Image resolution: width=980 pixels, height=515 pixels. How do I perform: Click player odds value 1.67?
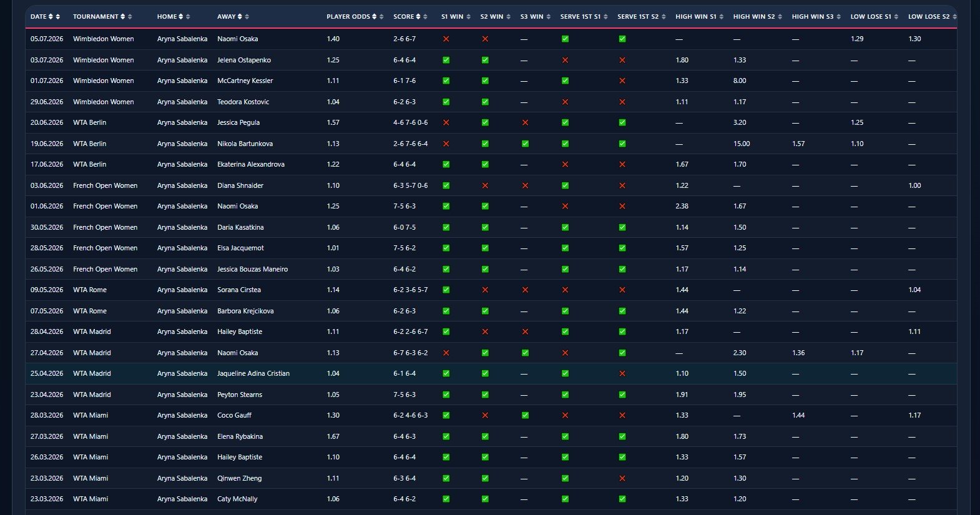coord(333,436)
